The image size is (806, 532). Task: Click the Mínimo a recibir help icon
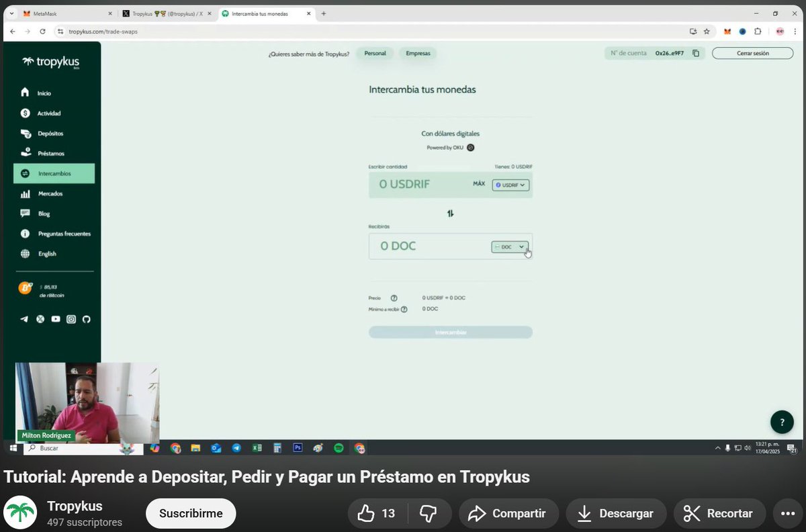click(404, 309)
